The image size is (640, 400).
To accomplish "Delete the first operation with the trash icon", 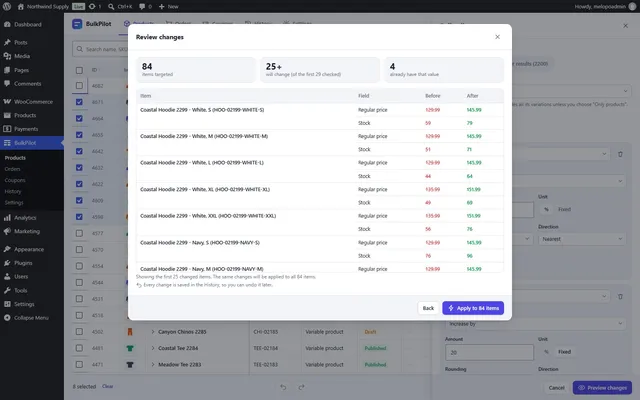I will pyautogui.click(x=620, y=154).
